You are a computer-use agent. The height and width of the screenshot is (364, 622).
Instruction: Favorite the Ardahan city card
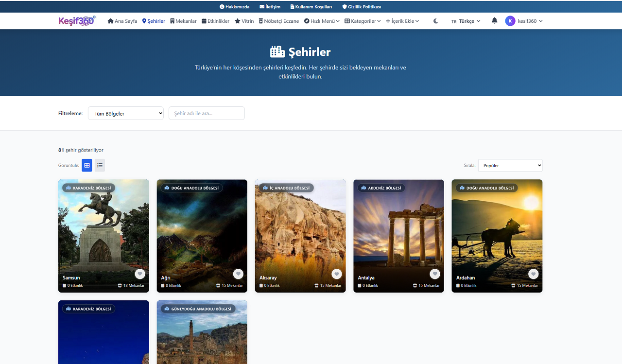[534, 274]
